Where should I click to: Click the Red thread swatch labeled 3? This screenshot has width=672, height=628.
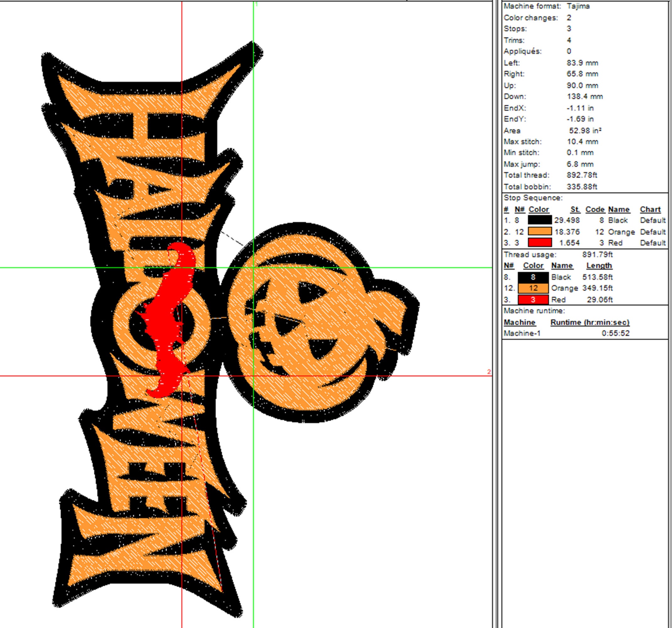pos(533,299)
